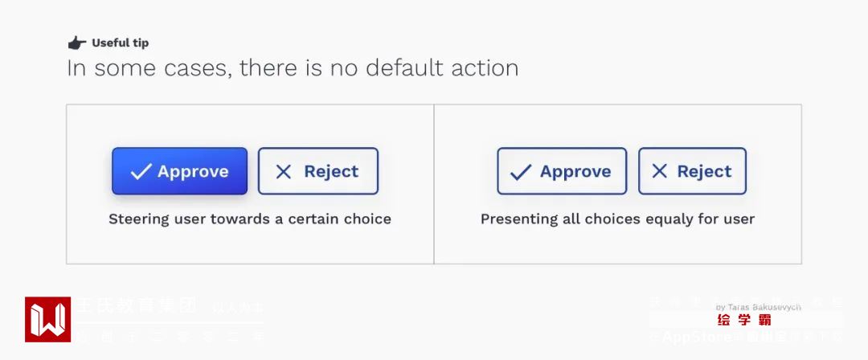
Task: Click the red W logo icon
Action: [47, 319]
